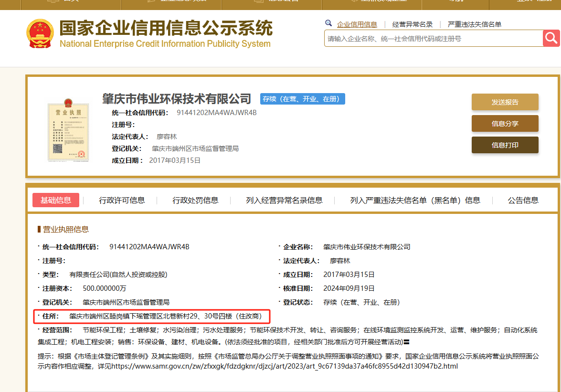Click the 发送报告 button
Viewport: 561px width, 392px height.
505,102
